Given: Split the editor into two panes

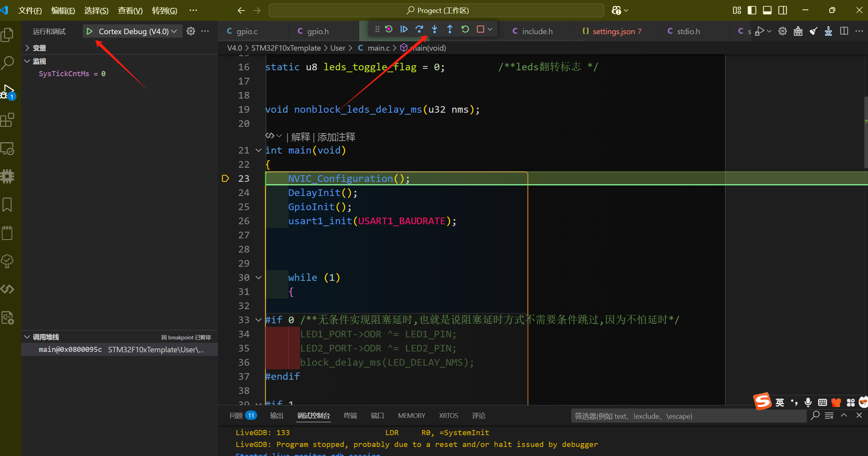Looking at the screenshot, I should 844,31.
